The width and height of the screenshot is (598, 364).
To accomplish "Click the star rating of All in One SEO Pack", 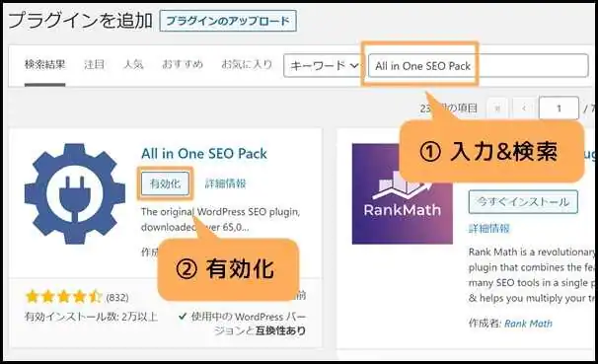I will [63, 297].
